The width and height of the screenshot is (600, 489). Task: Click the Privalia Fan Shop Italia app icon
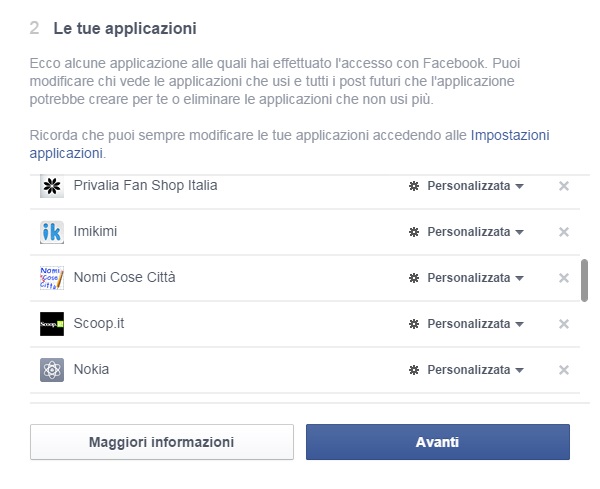pyautogui.click(x=52, y=186)
